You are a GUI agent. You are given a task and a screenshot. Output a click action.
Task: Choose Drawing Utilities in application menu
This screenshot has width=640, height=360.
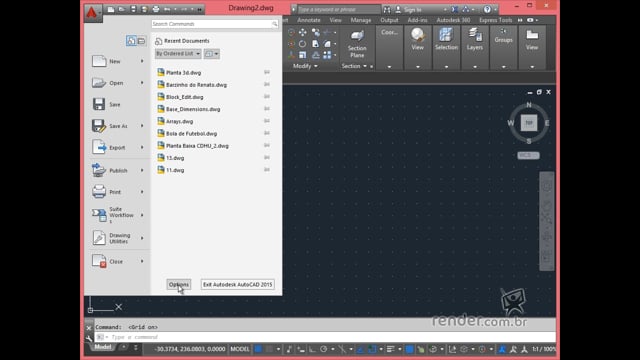(x=118, y=238)
